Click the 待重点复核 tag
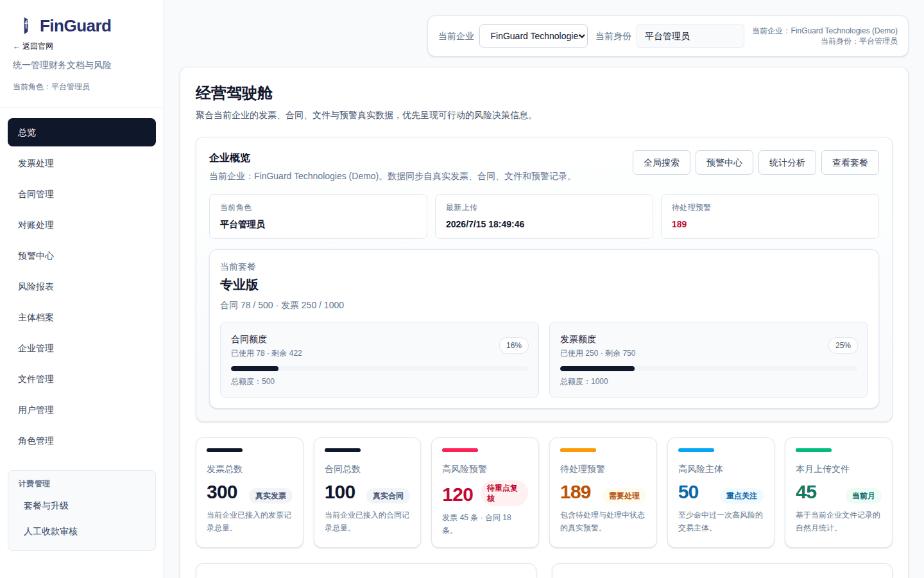The width and height of the screenshot is (924, 578). (x=504, y=493)
